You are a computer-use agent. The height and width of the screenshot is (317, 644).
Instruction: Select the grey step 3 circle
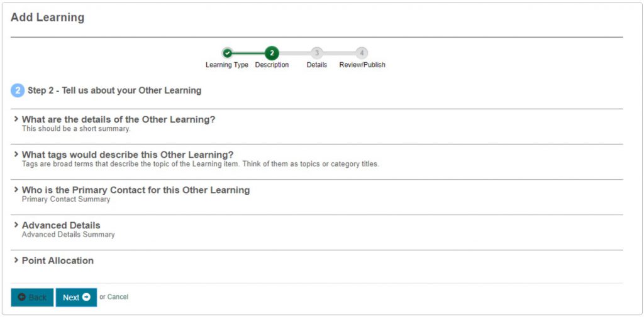(317, 53)
